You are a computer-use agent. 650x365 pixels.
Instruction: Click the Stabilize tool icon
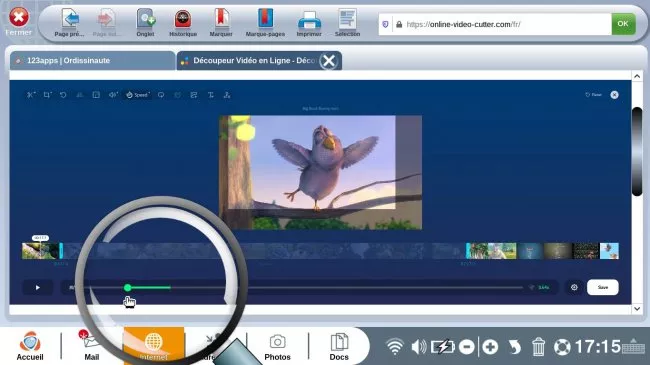pos(177,95)
